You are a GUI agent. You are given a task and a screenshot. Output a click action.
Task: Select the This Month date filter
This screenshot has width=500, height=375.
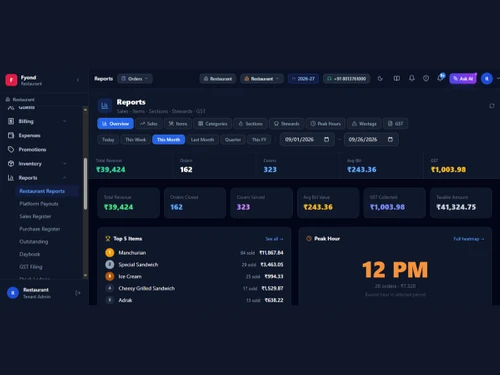click(x=168, y=140)
